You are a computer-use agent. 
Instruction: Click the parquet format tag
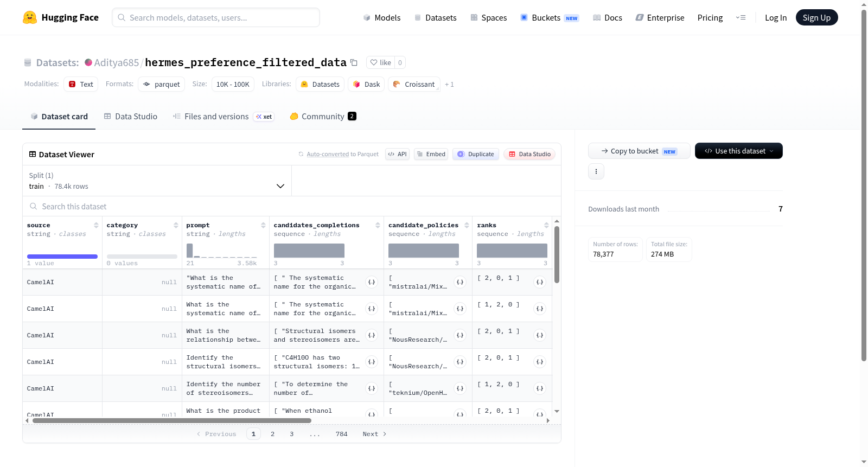[x=161, y=84]
